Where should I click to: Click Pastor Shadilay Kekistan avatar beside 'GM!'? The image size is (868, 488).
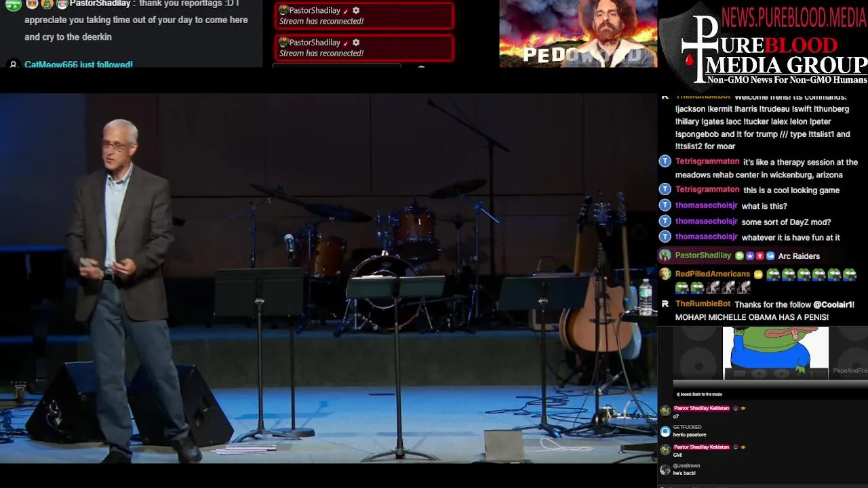tap(665, 449)
